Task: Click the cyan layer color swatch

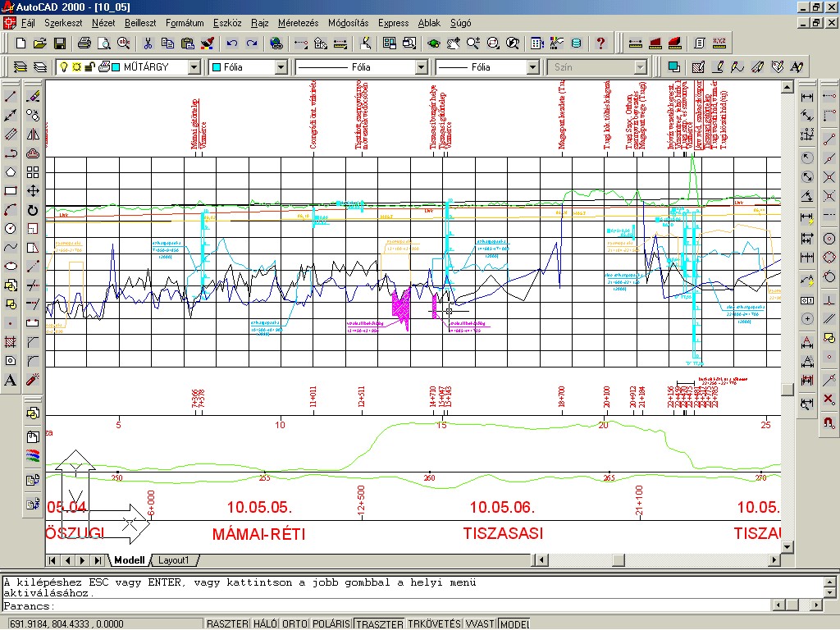Action: (116, 67)
